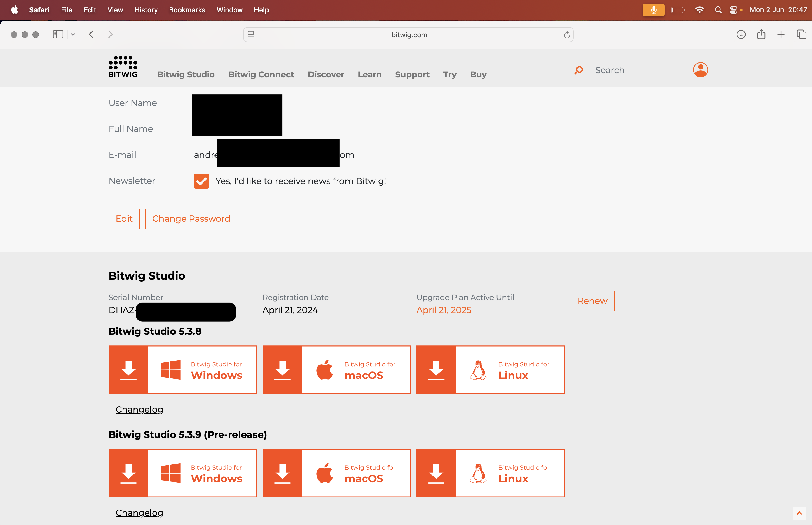Click the Bitwig logo to go home
This screenshot has width=812, height=525.
pos(123,67)
